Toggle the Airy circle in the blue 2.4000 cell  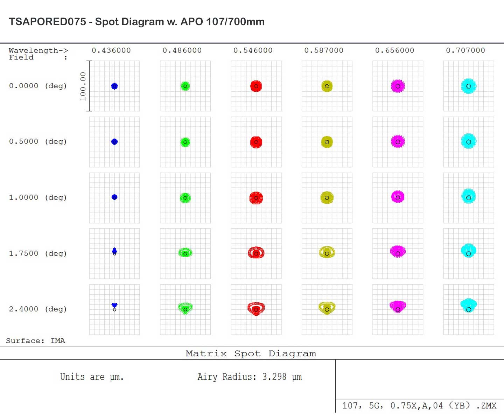coord(114,310)
